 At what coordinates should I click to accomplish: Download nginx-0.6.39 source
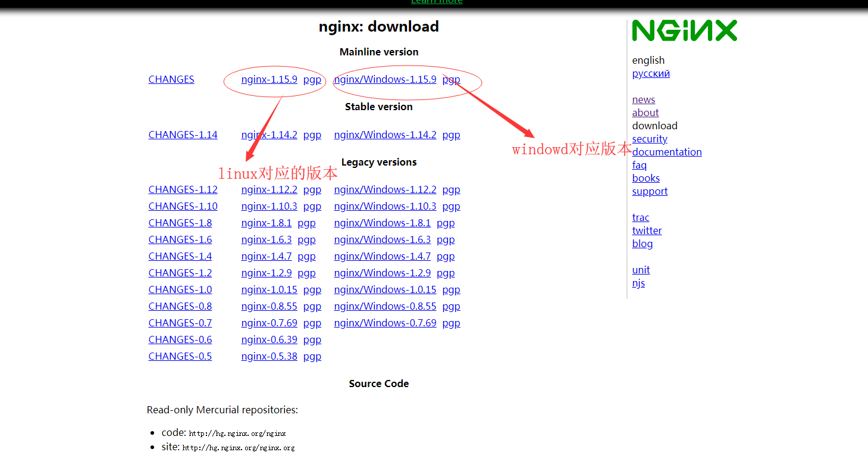click(269, 339)
